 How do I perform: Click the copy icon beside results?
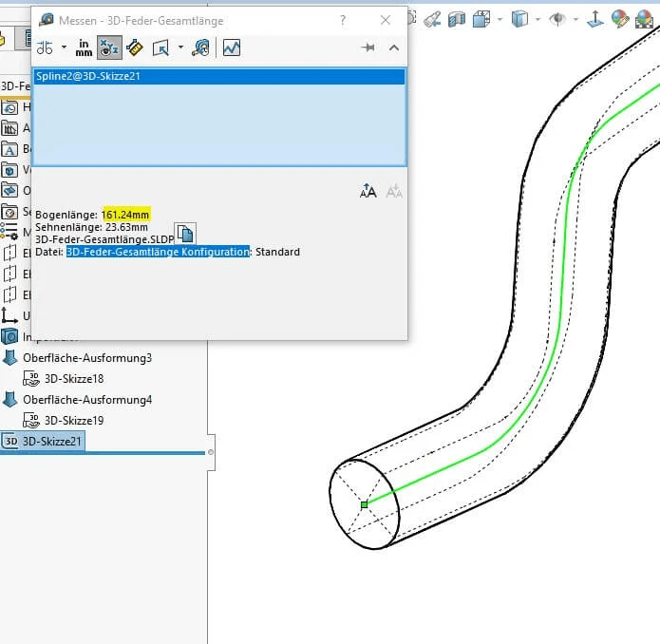[x=185, y=234]
